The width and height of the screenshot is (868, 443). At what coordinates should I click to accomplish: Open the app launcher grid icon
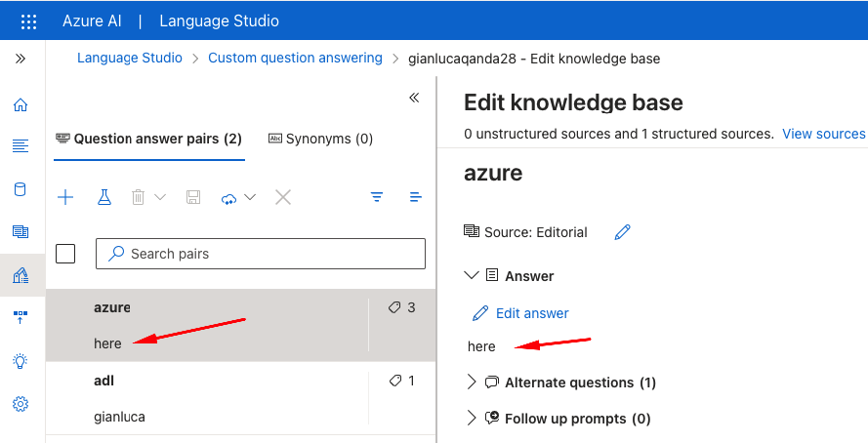(28, 21)
